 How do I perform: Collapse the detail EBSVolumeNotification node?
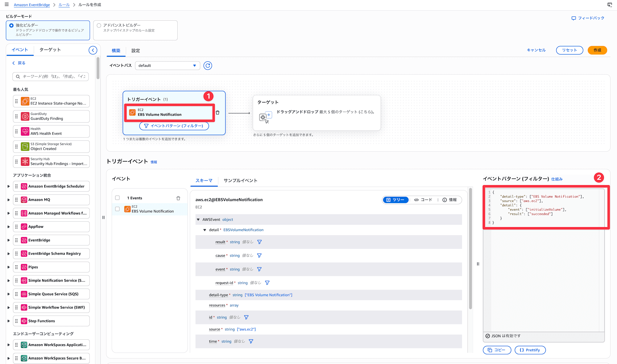click(205, 230)
